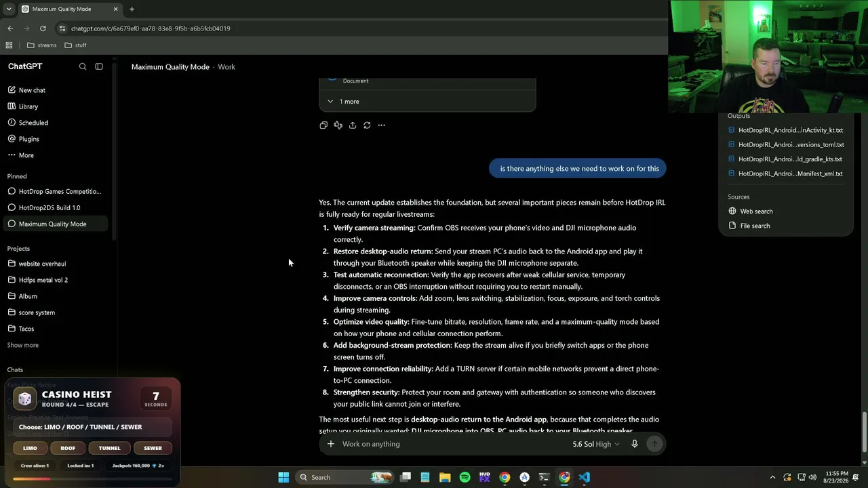The height and width of the screenshot is (488, 868).
Task: Open Task View on the taskbar
Action: click(x=406, y=477)
